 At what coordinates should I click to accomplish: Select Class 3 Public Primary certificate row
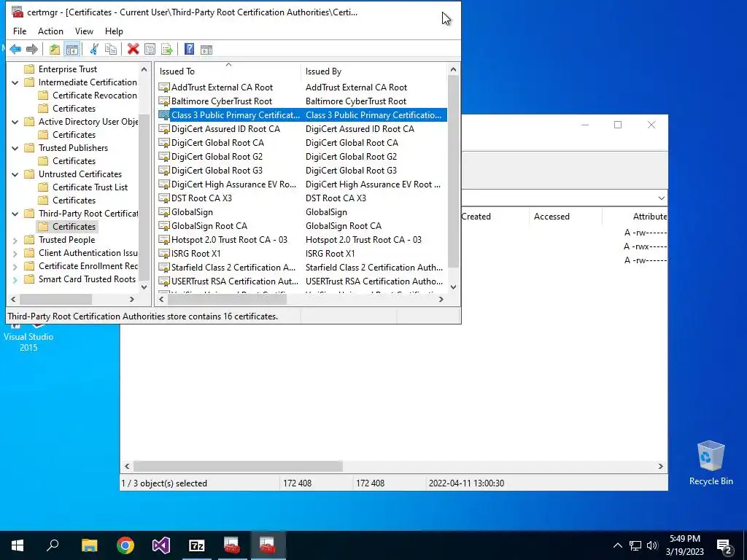[x=302, y=114]
